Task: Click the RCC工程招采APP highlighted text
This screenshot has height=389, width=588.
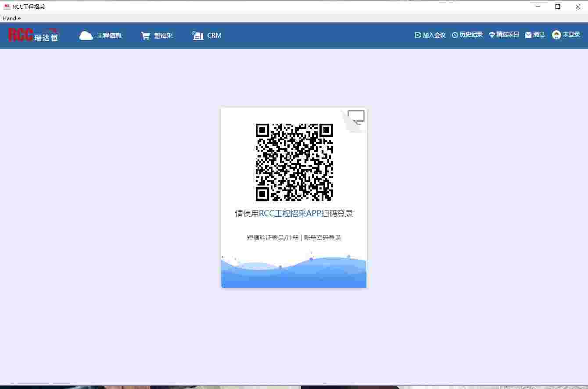Action: [x=290, y=214]
